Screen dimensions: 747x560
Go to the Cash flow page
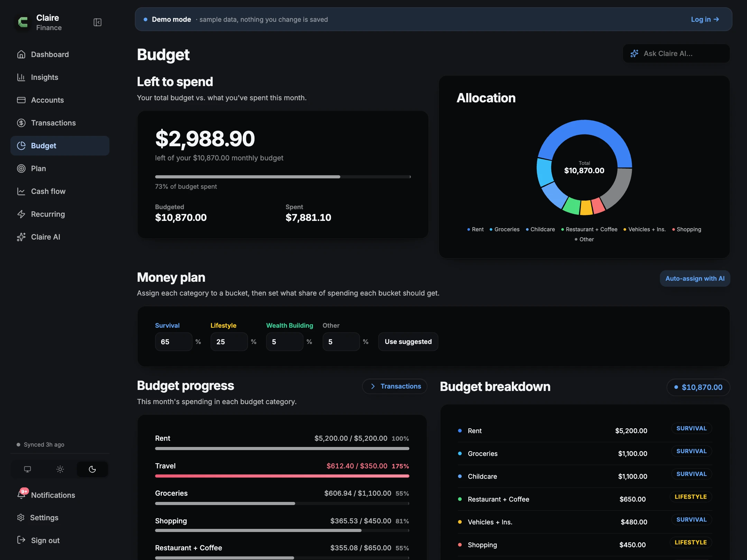(60, 191)
